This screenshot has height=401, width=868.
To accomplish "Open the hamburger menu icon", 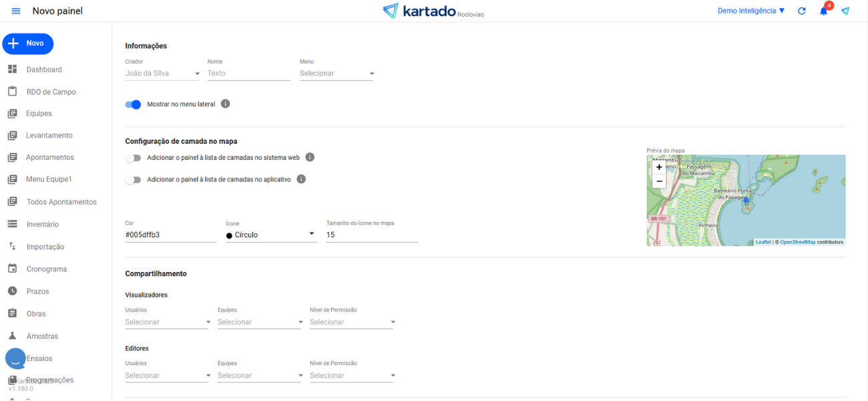I will [16, 11].
